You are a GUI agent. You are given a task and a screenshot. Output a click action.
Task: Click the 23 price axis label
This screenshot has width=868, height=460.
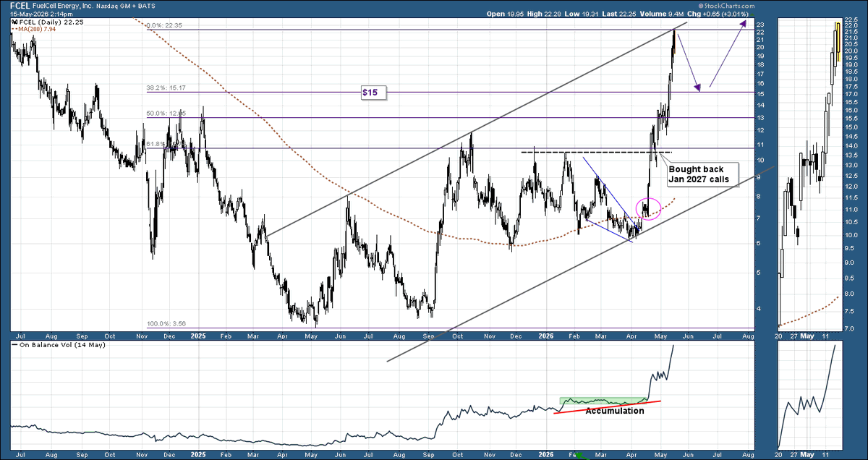click(760, 25)
